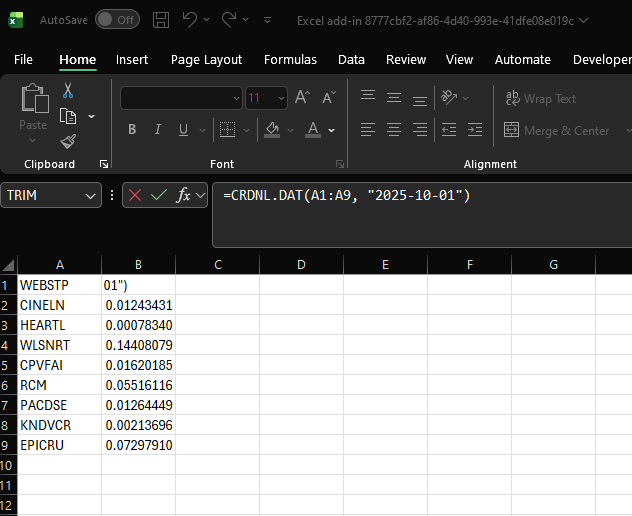Open the font color dropdown arrow
Viewport: 632px width, 516px height.
[332, 130]
